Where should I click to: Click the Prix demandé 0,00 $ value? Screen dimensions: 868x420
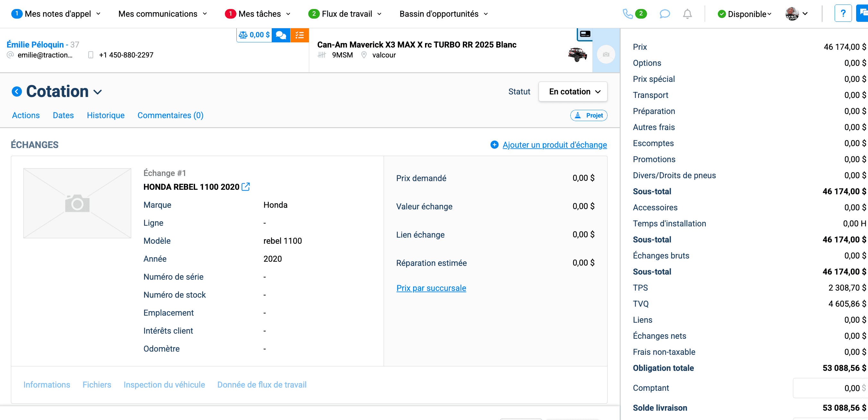point(583,178)
